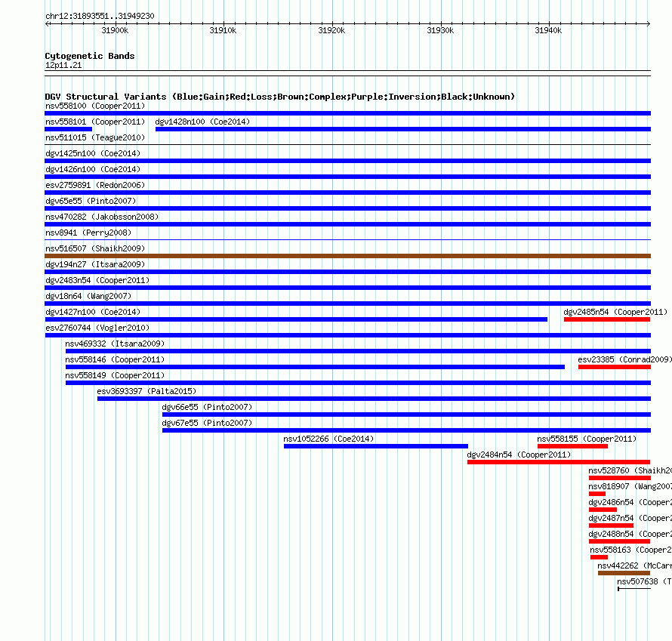Click esv2759891 (Redon2006) label
Screen dimensions: 672x641
95,185
